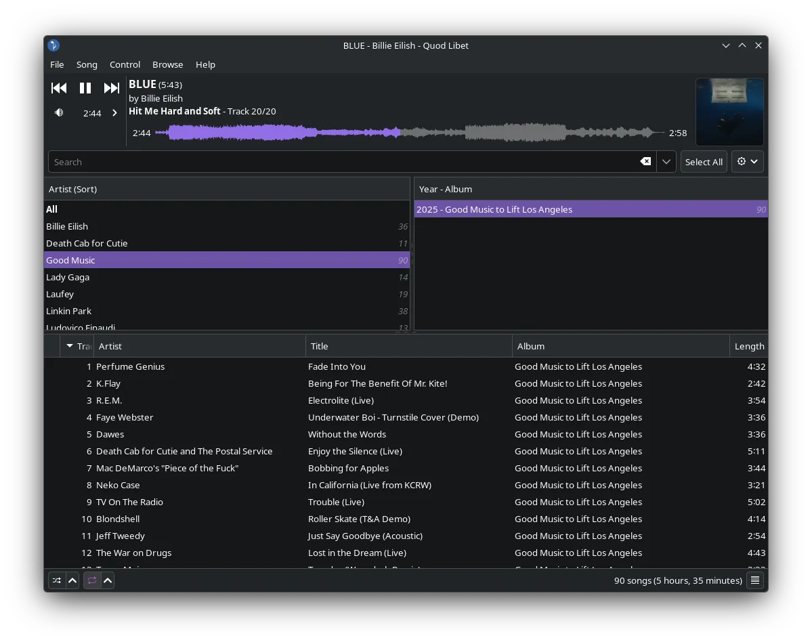The height and width of the screenshot is (644, 812).
Task: Select Death Cab for Cutie artist
Action: click(227, 243)
